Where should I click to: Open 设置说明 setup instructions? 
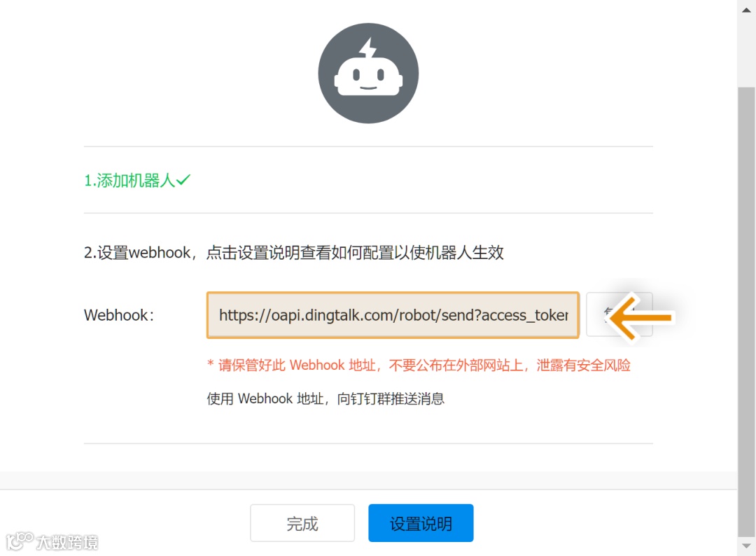point(421,522)
